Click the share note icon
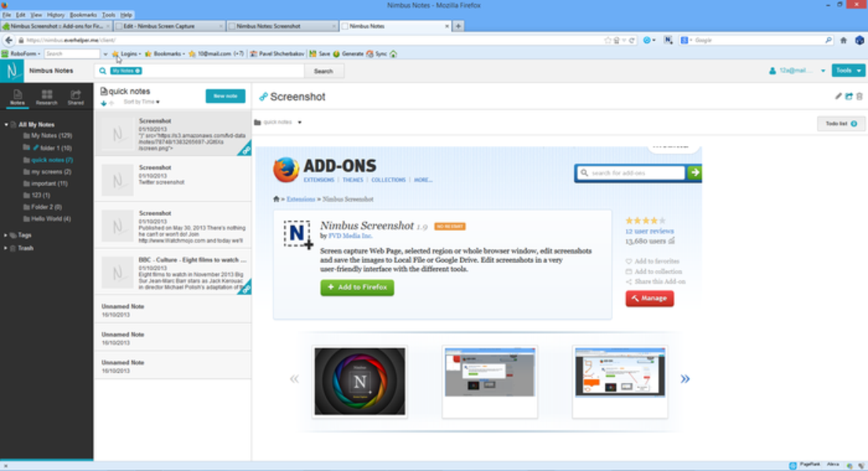 tap(848, 97)
